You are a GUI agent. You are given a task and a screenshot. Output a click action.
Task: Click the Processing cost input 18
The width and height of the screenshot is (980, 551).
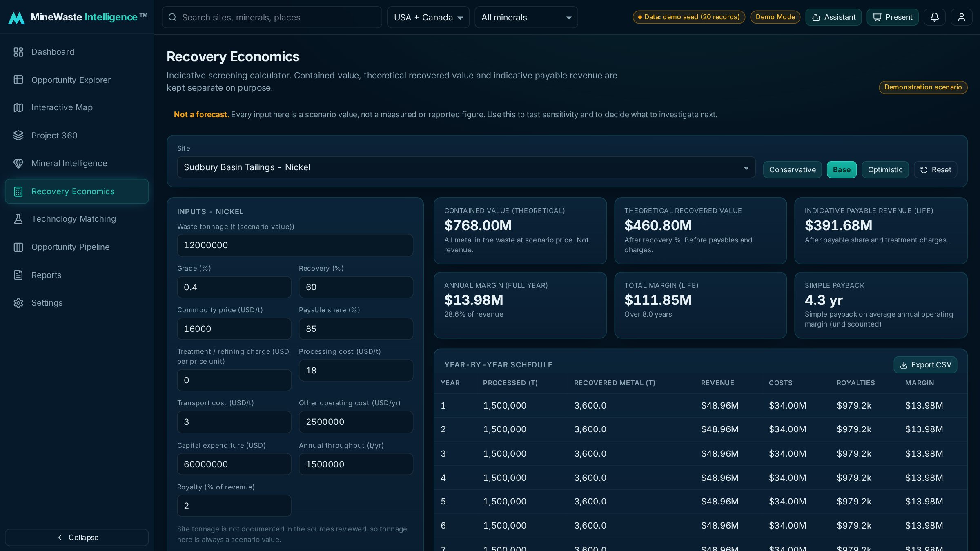(x=356, y=370)
